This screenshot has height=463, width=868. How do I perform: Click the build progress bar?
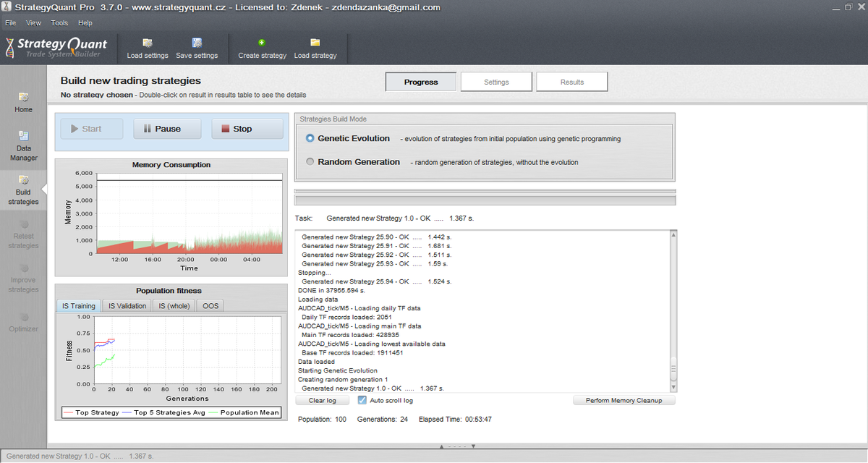[485, 198]
